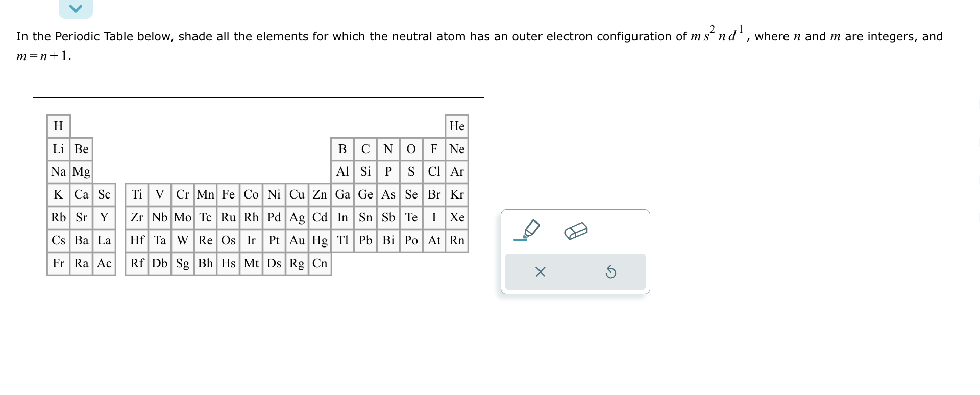Select the Rn element cell
Viewport: 980px width, 395px height.
456,240
